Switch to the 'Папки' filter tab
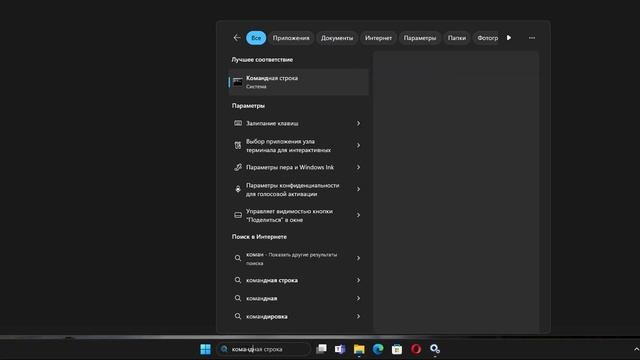This screenshot has width=640, height=360. point(457,38)
